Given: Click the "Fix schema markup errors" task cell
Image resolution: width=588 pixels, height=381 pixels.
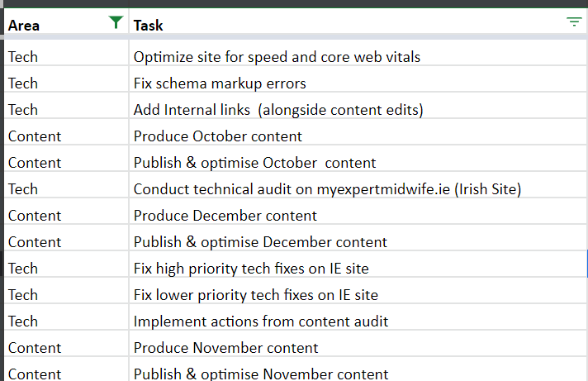Looking at the screenshot, I should [x=220, y=83].
